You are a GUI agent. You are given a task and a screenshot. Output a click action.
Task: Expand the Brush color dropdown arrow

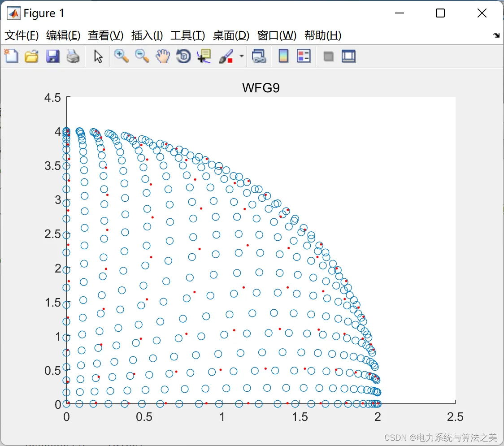pyautogui.click(x=241, y=56)
